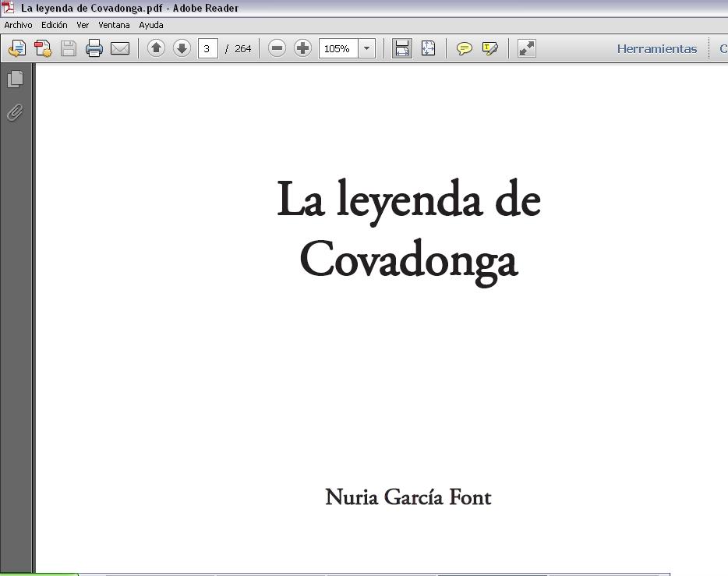This screenshot has width=728, height=576.
Task: Add a sticky note comment
Action: (x=464, y=48)
